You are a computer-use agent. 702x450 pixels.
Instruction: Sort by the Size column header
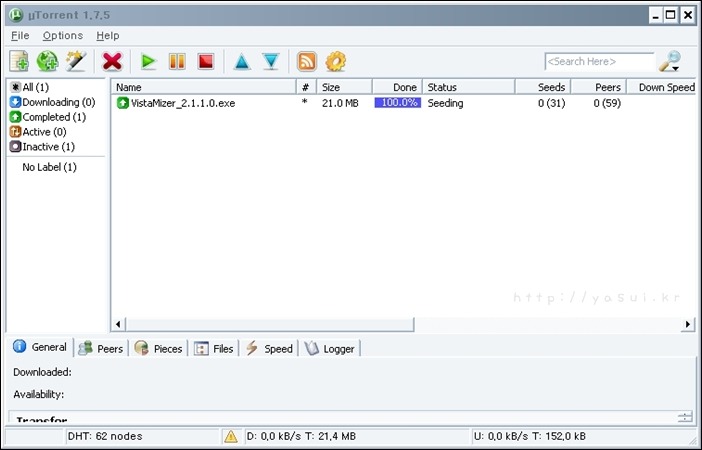344,87
